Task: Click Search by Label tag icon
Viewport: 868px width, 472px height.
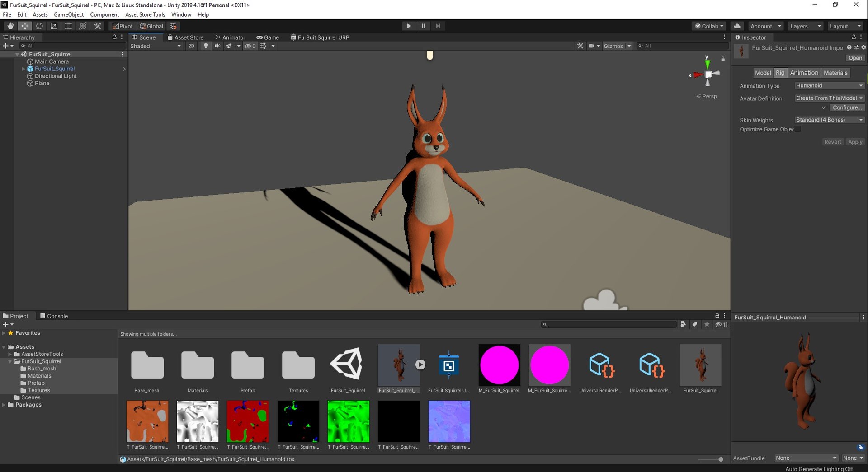Action: (695, 324)
